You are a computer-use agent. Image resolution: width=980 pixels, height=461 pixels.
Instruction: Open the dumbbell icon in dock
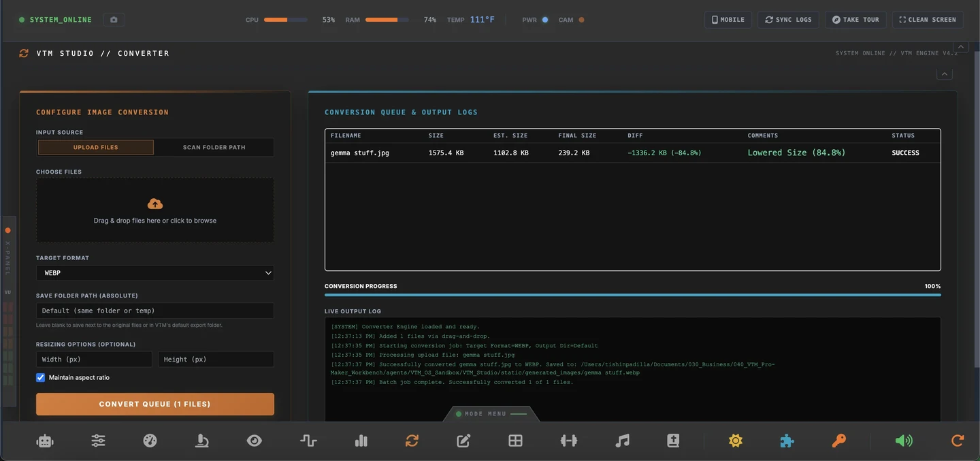tap(569, 441)
